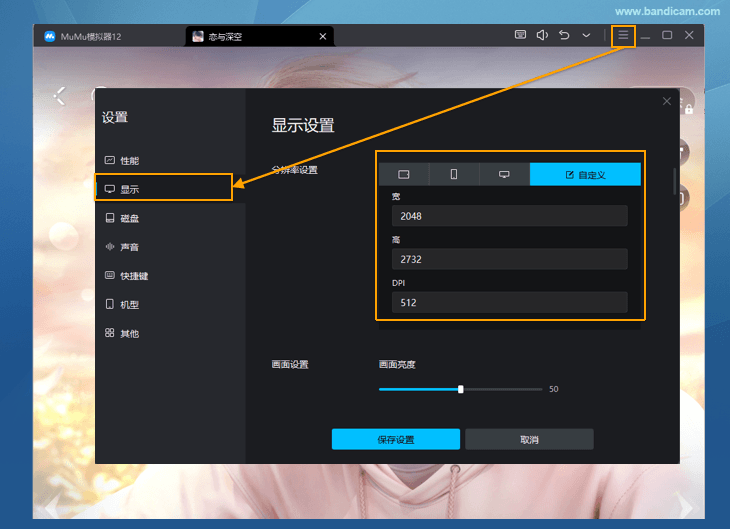Select the 自定义 custom resolution tab
730x529 pixels.
(x=585, y=175)
